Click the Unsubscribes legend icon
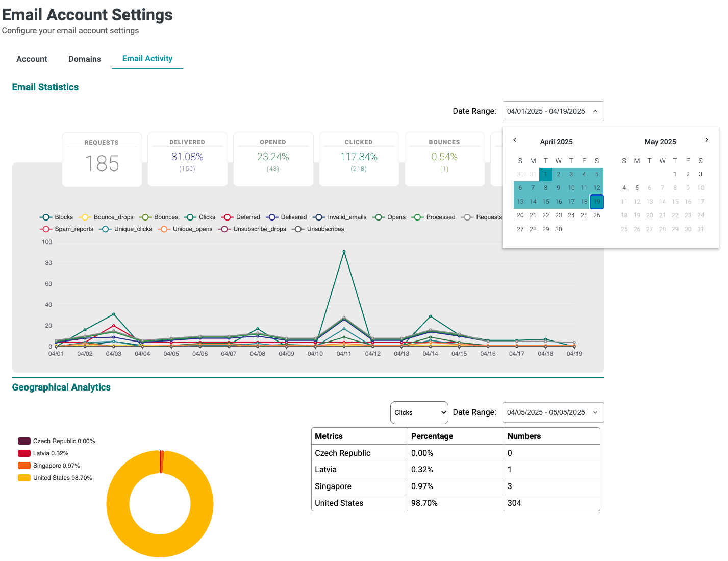This screenshot has height=561, width=728. coord(298,229)
